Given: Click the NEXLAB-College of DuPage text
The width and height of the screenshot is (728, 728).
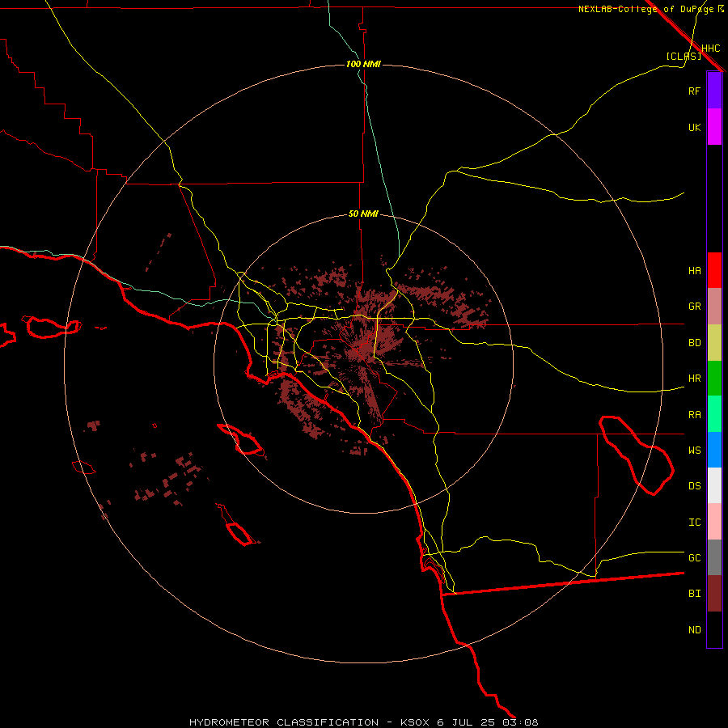Looking at the screenshot, I should pyautogui.click(x=645, y=9).
